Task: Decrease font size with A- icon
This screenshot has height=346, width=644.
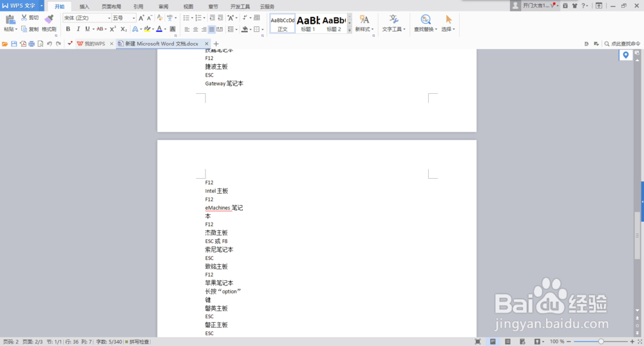Action: (149, 17)
